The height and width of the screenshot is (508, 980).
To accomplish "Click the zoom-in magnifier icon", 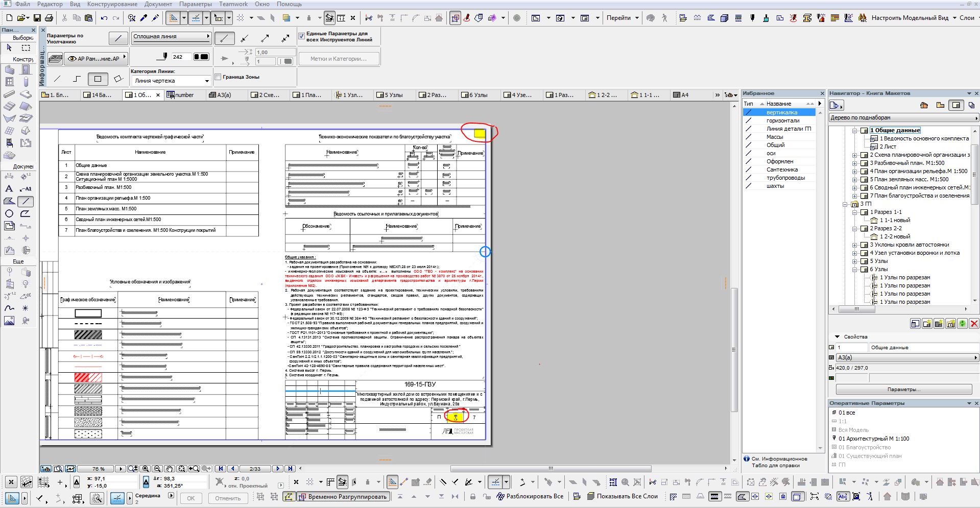I will click(146, 469).
